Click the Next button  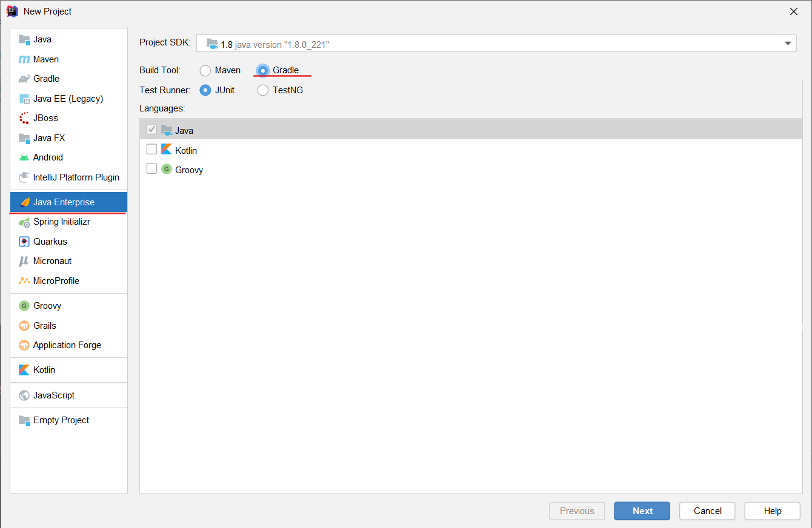pos(642,511)
